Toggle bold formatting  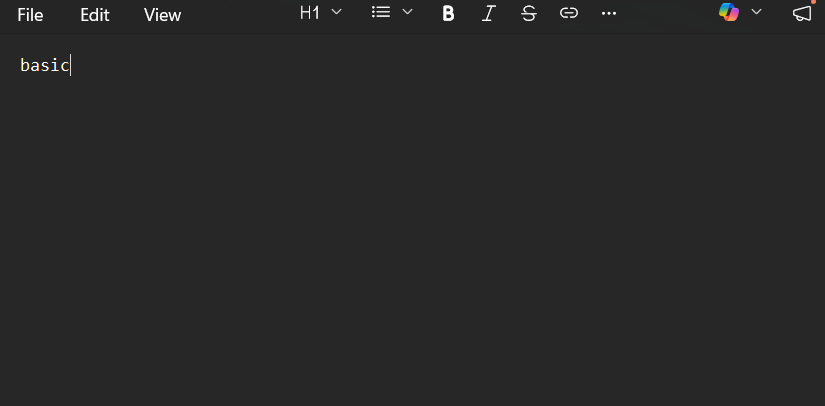(448, 14)
